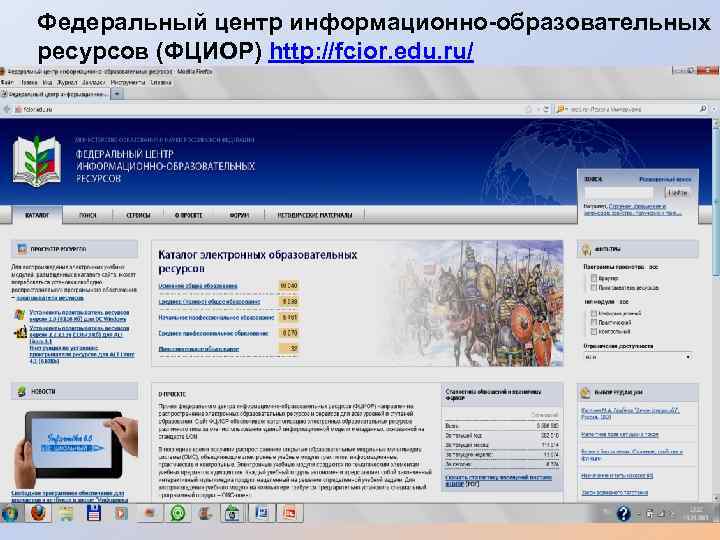Switch to the Федеральный центр browser tab
The width and height of the screenshot is (720, 540).
pyautogui.click(x=55, y=94)
